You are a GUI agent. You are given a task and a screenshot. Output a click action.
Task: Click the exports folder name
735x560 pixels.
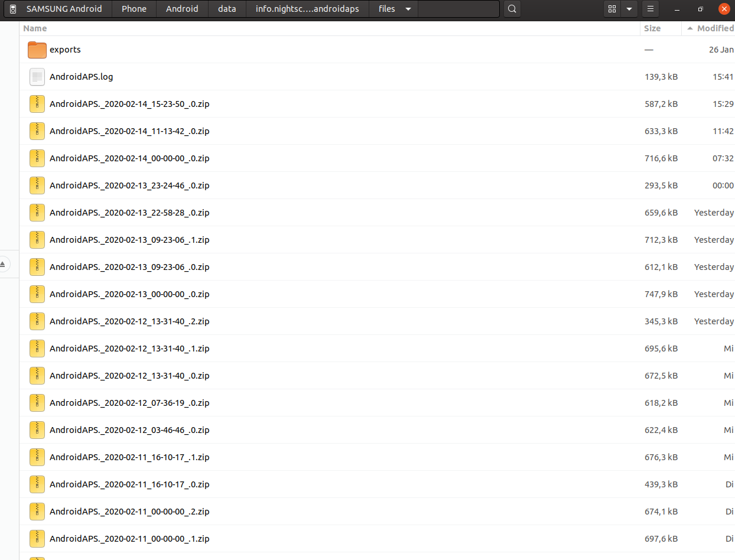pyautogui.click(x=65, y=50)
